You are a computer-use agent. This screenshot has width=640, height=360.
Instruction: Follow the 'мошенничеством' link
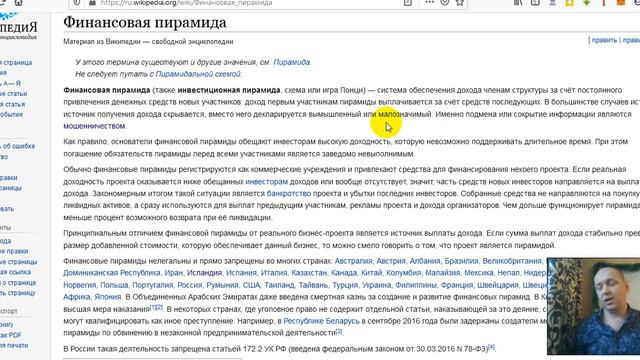click(x=94, y=126)
